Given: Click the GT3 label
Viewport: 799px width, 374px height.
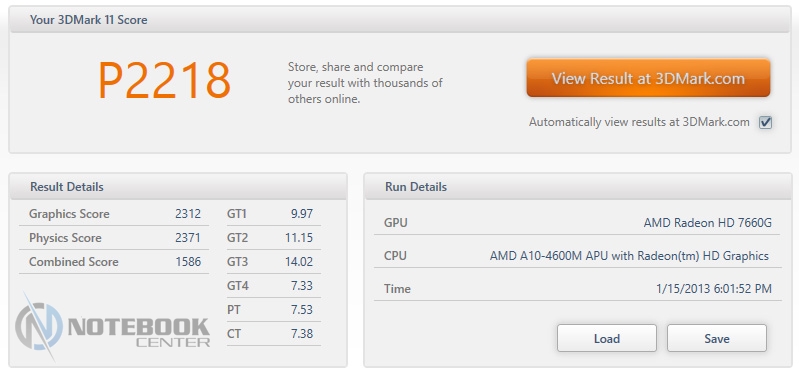Looking at the screenshot, I should [237, 262].
